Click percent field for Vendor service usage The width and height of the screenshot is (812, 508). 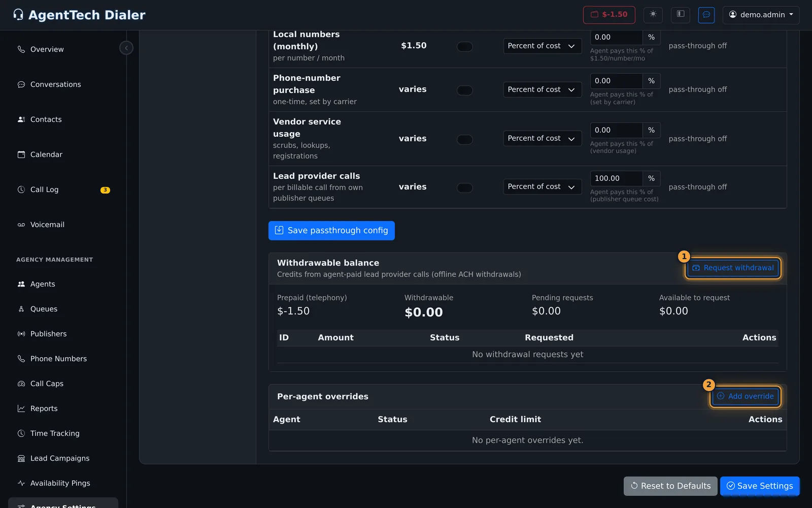[x=617, y=130]
